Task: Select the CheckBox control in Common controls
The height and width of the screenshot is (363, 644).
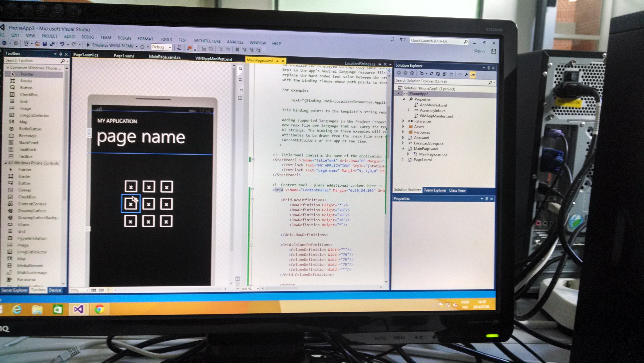Action: [29, 95]
